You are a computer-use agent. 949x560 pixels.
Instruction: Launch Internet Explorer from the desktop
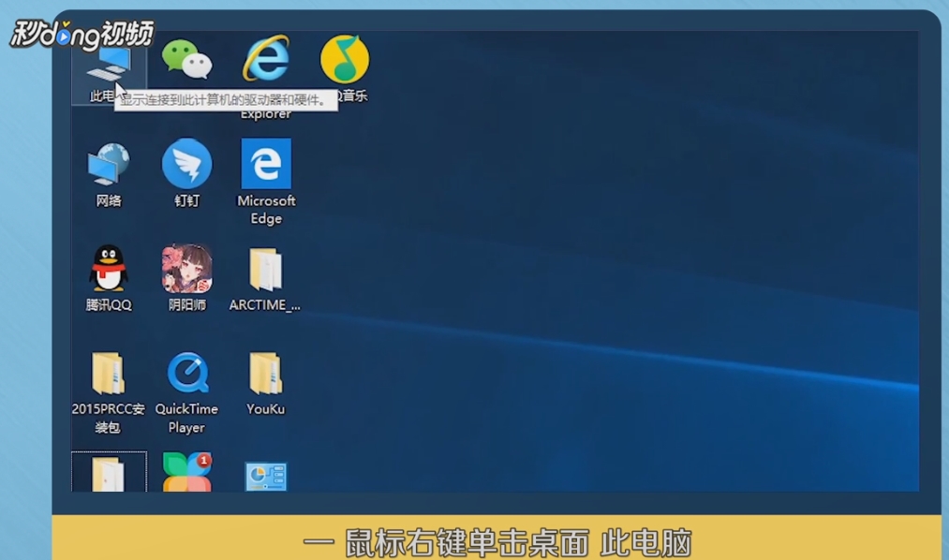[266, 59]
